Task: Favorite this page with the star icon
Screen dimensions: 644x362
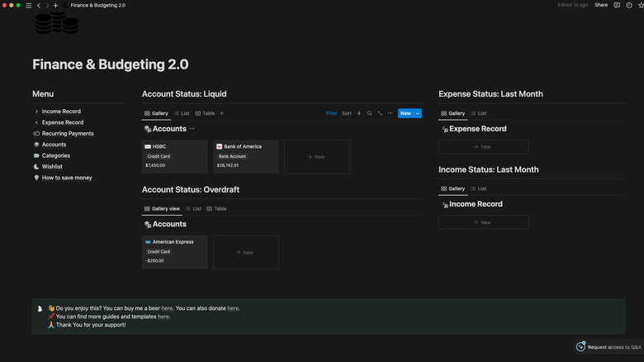Action: 640,5
